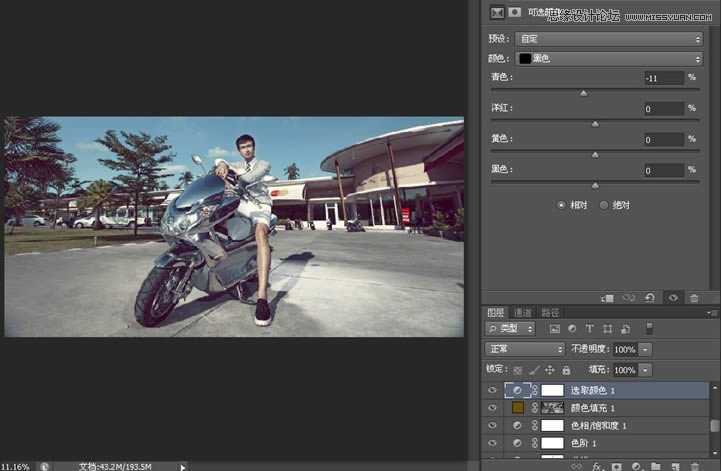Click adjustment icon of 色相/饱和度 1 layer
This screenshot has width=722, height=471.
click(x=517, y=425)
